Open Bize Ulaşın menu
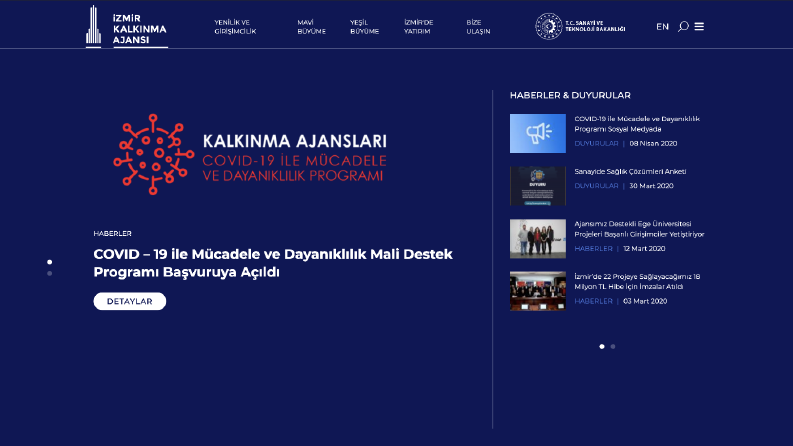The image size is (793, 446). [478, 27]
